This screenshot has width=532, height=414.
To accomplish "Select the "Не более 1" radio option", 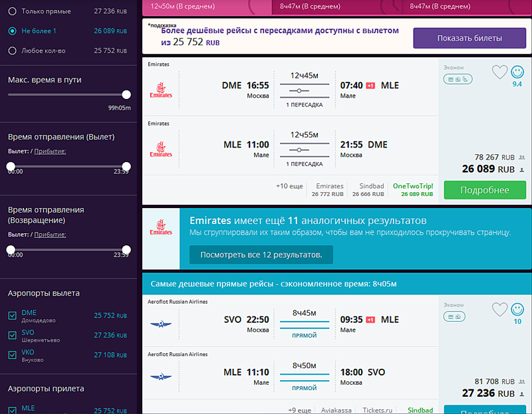I will (12, 31).
